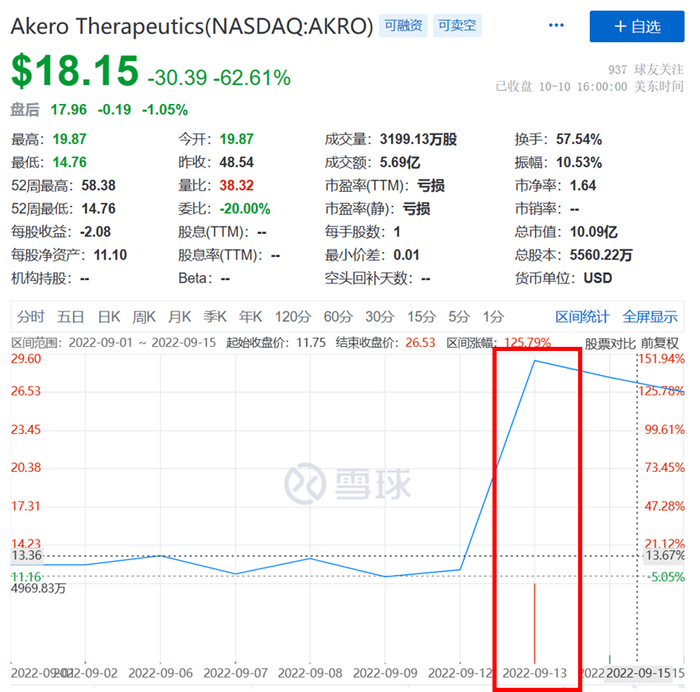Click the 换手 value 57.54%
Image resolution: width=700 pixels, height=692 pixels.
[x=579, y=139]
